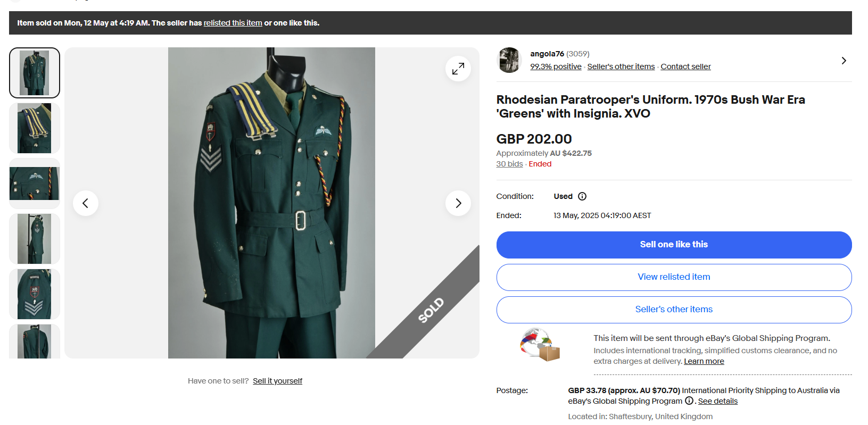Show the previous product image
Viewport: 868px width, 425px height.
(85, 203)
